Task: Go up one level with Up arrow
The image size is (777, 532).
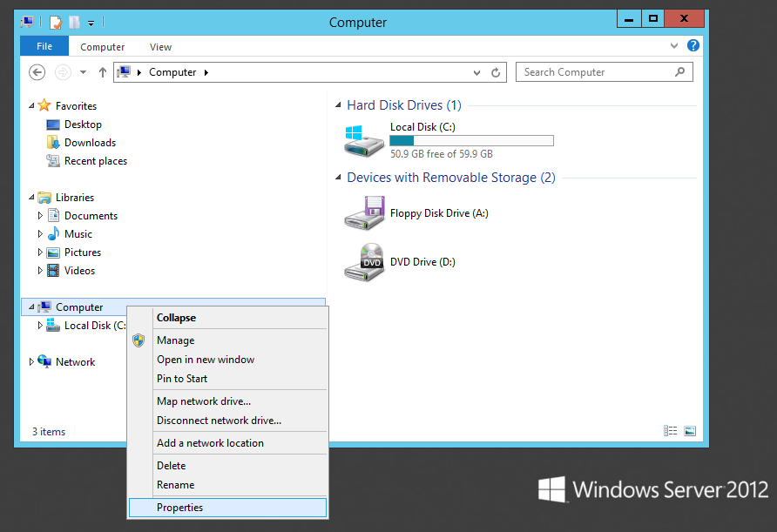Action: 103,72
